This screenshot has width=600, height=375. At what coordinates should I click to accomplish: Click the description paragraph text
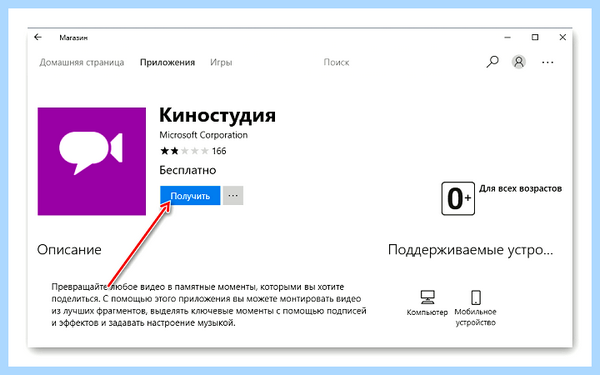pyautogui.click(x=209, y=305)
